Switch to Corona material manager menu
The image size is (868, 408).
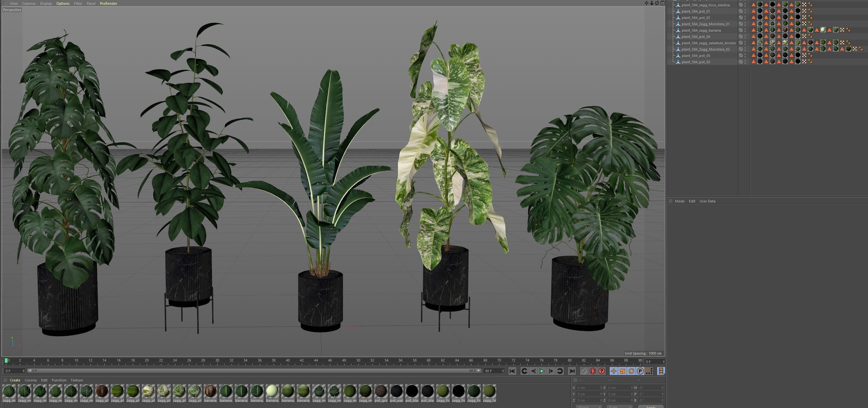pos(30,380)
